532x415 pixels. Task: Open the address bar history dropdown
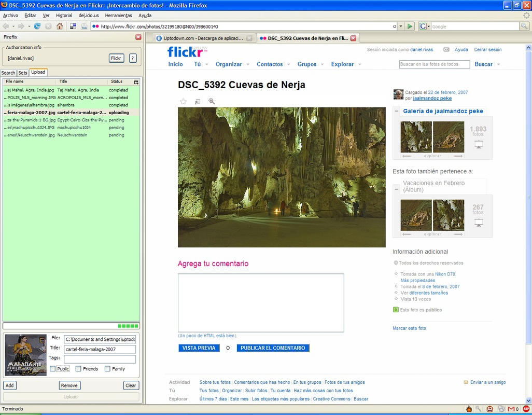(401, 26)
